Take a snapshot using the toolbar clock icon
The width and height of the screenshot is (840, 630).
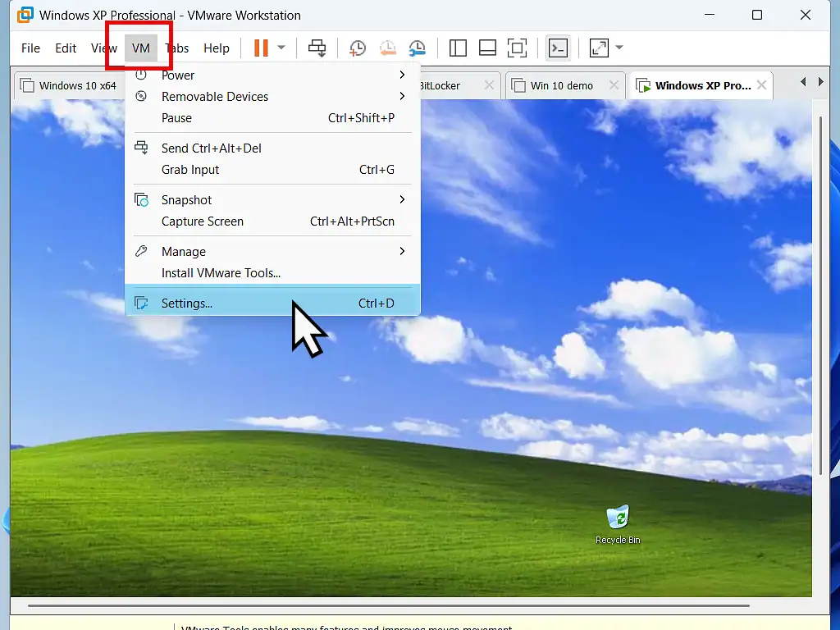point(358,48)
